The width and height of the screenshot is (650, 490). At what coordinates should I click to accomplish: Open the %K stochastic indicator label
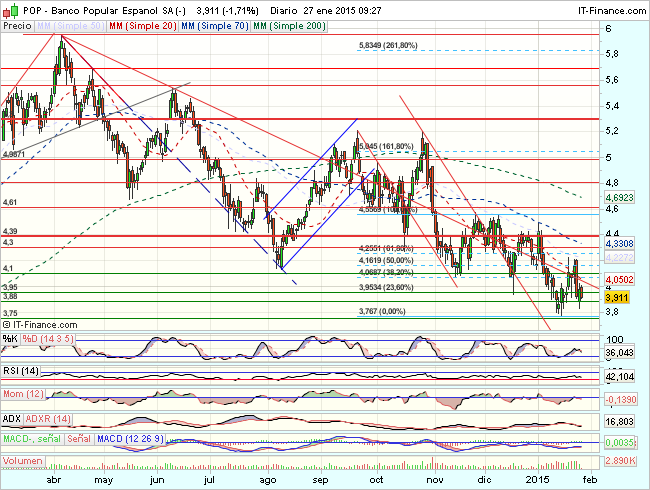(x=9, y=340)
